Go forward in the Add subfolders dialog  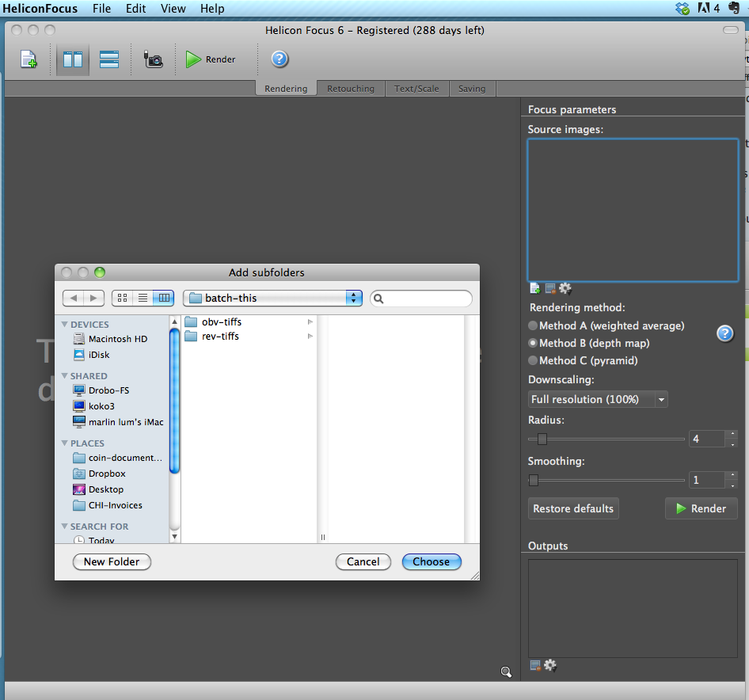click(x=94, y=299)
